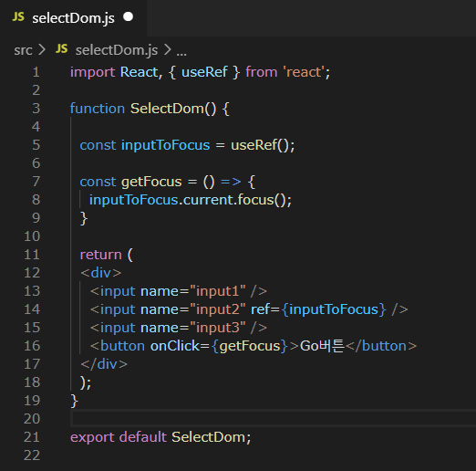
Task: Click 'default' keyword on line 21
Action: tap(143, 437)
